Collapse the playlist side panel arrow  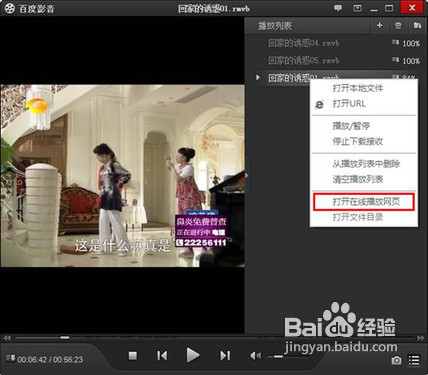tap(247, 175)
